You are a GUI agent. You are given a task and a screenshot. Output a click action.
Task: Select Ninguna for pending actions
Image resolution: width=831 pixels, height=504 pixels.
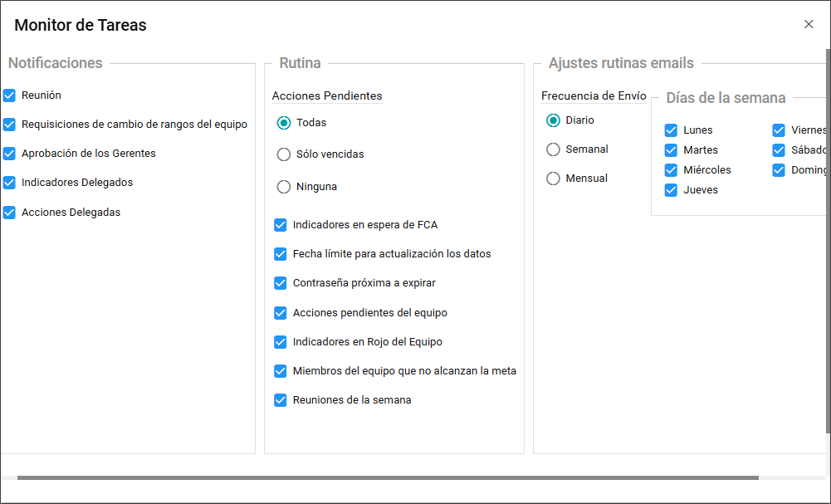click(x=284, y=187)
